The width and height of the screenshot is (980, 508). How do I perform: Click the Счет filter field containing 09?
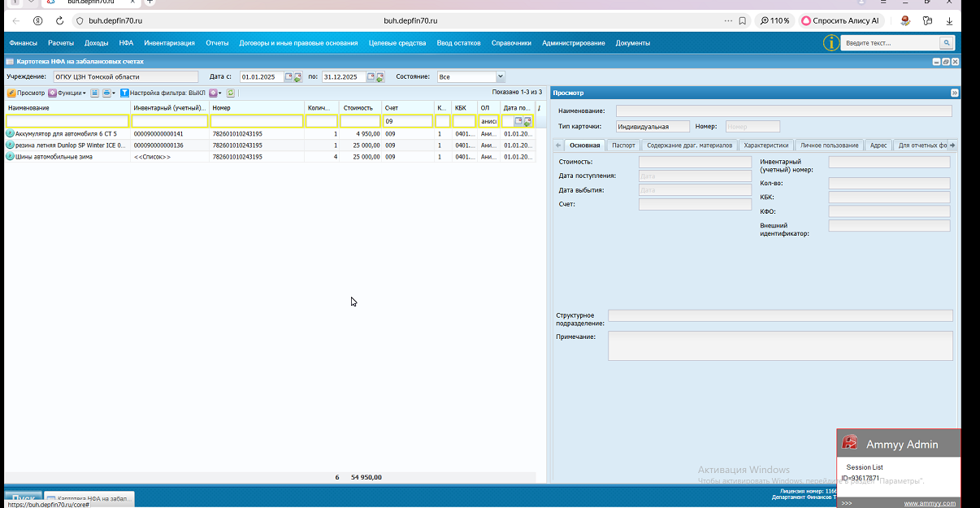408,121
